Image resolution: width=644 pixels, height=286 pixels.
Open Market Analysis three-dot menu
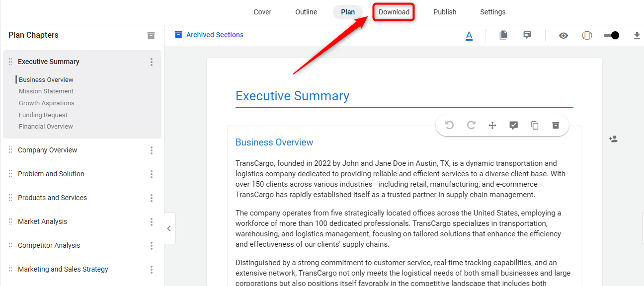tap(152, 222)
